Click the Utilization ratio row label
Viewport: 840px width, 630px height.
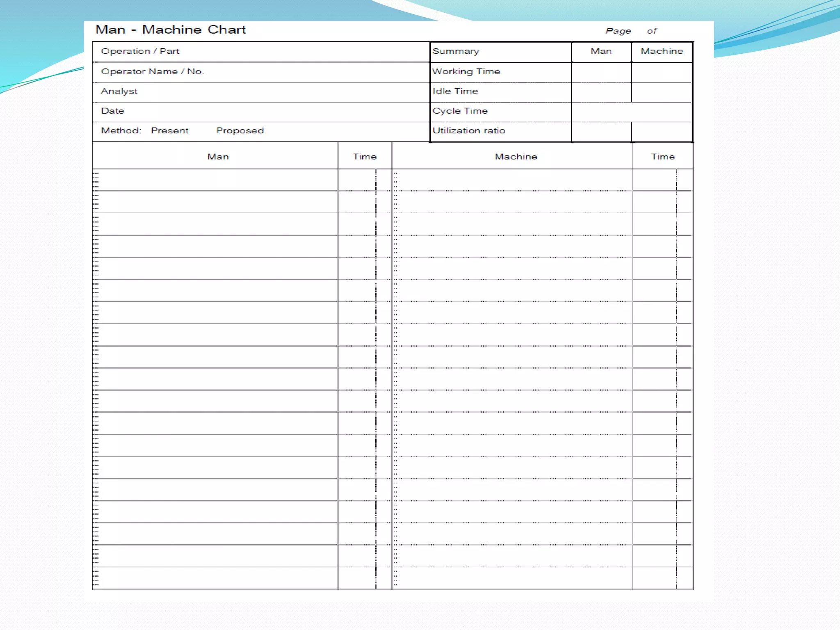click(469, 130)
